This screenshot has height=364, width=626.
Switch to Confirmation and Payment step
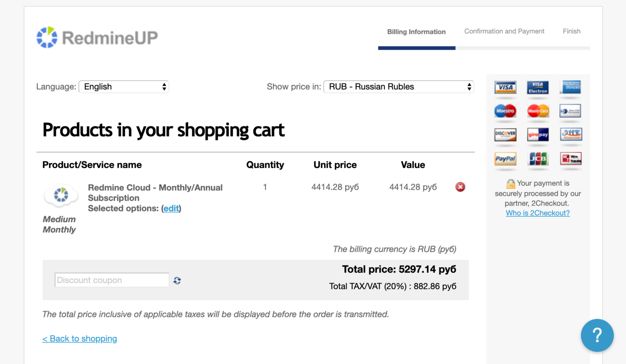click(504, 31)
